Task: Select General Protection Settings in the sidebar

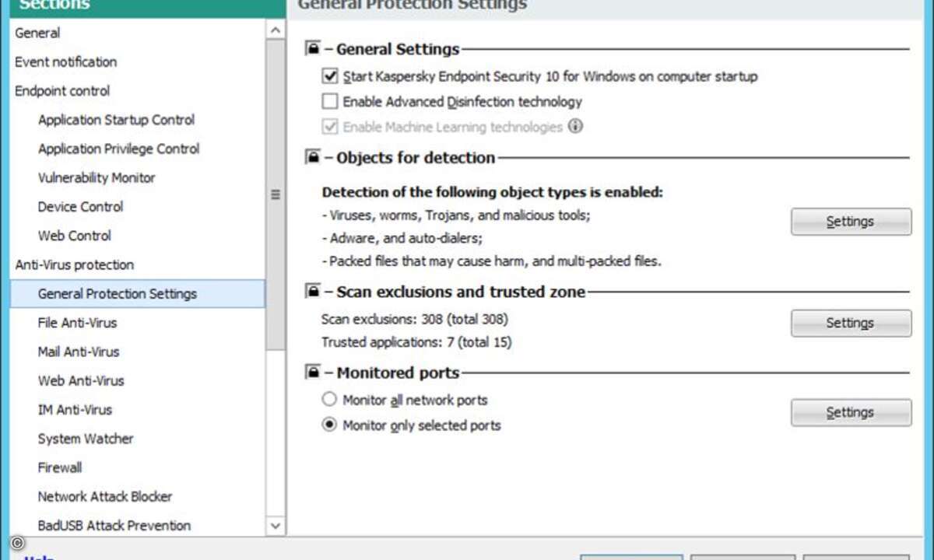Action: (137, 294)
